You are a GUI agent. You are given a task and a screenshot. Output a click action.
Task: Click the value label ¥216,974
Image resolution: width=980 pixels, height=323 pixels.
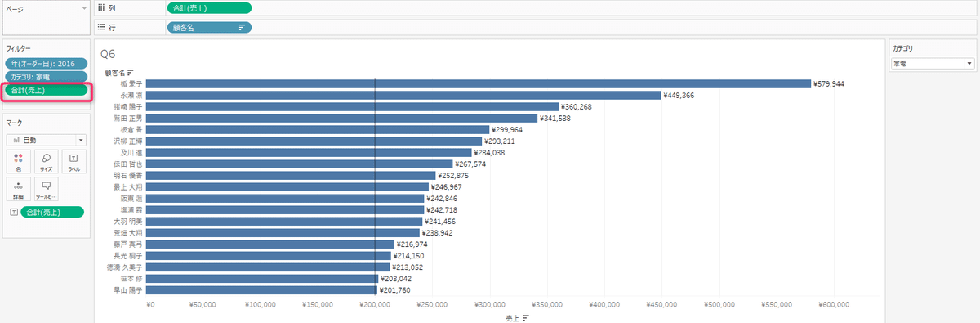412,244
